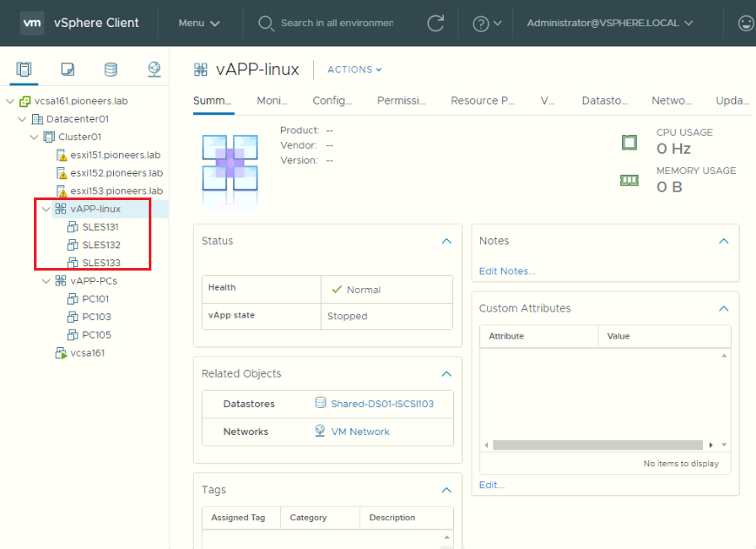Click the vm logo icon
Screen dimensions: 756x549
coord(32,23)
